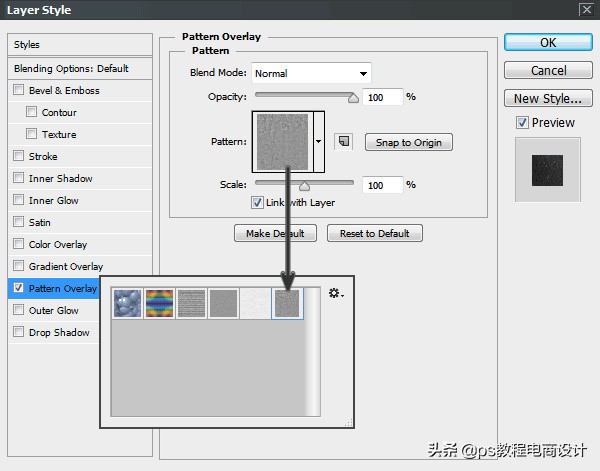Enable the Inner Glow checkbox
The height and width of the screenshot is (471, 600).
coord(18,200)
